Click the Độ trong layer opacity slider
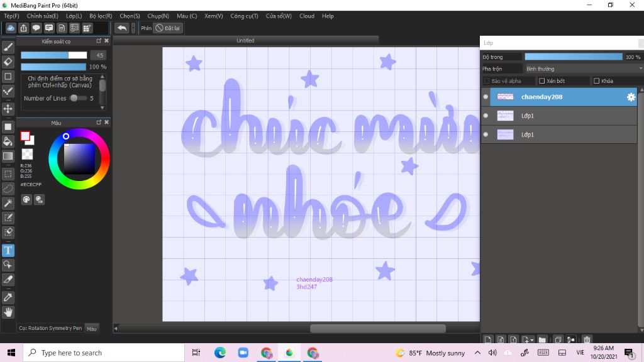This screenshot has height=362, width=644. pyautogui.click(x=574, y=57)
